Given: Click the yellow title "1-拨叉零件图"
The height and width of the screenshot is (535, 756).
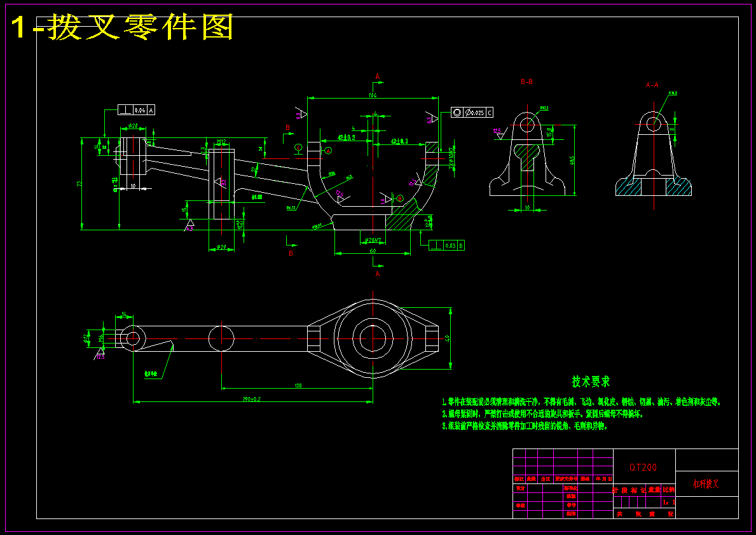Looking at the screenshot, I should pyautogui.click(x=123, y=27).
